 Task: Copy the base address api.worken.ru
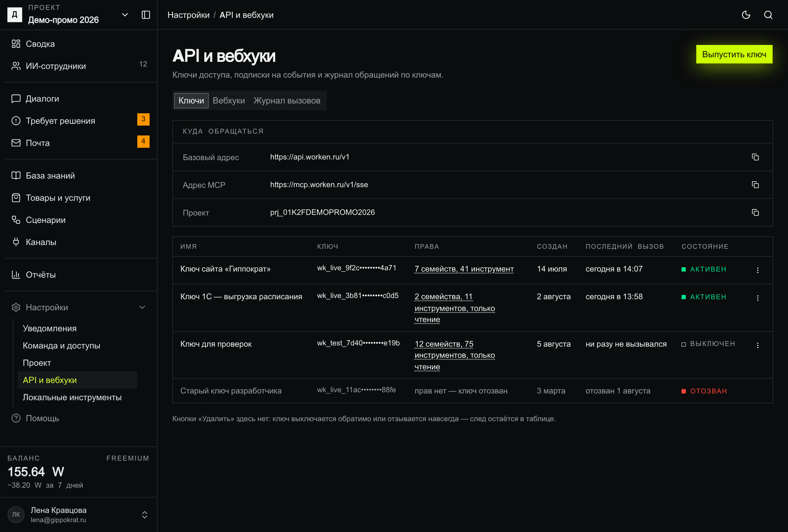point(755,157)
